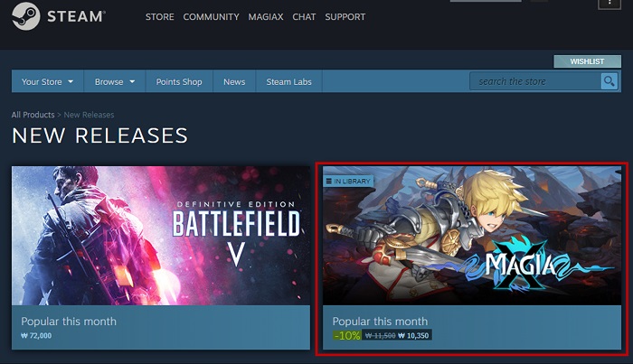This screenshot has height=364, width=633.
Task: Click the -10% discount badge
Action: pos(347,335)
